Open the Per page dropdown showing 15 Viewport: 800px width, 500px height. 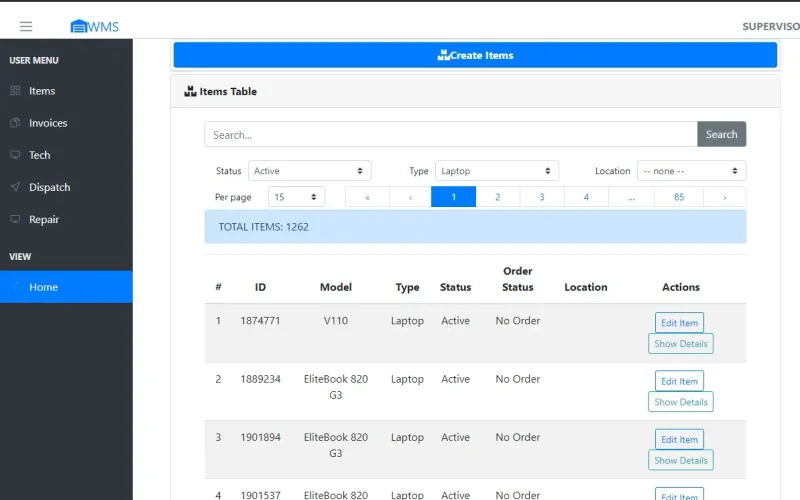tap(296, 197)
